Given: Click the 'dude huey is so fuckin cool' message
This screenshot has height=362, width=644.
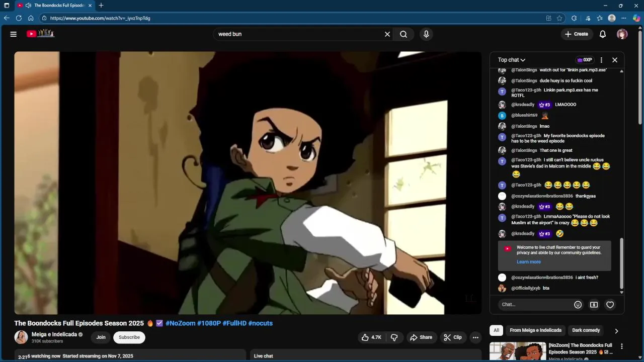Looking at the screenshot, I should [x=566, y=81].
